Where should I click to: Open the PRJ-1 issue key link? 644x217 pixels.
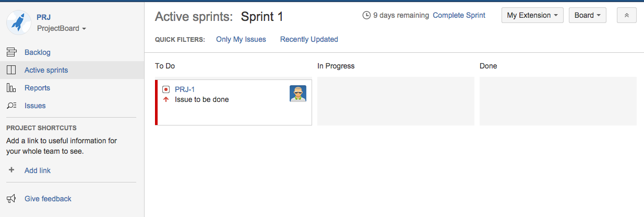point(185,89)
